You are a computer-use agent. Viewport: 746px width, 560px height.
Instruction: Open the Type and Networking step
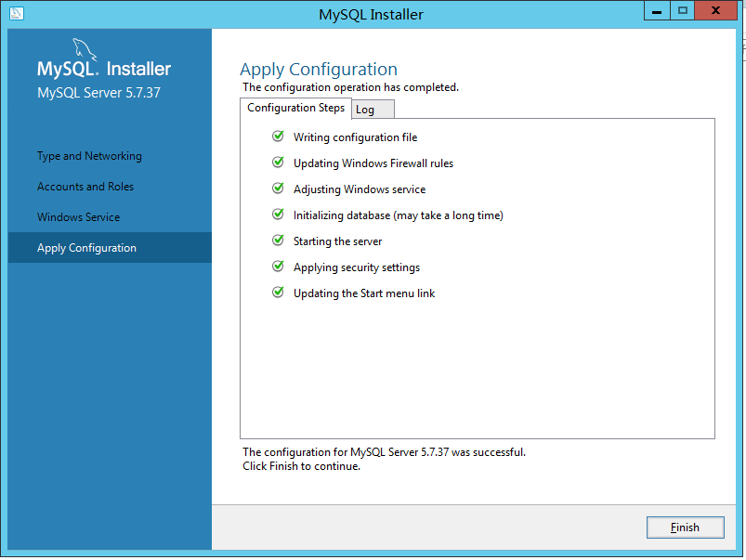point(89,156)
